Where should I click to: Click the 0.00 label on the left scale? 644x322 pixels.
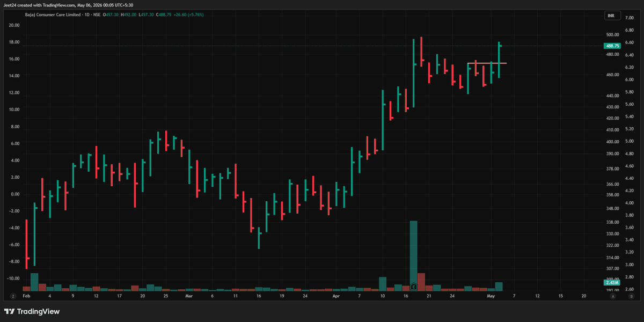click(x=14, y=194)
